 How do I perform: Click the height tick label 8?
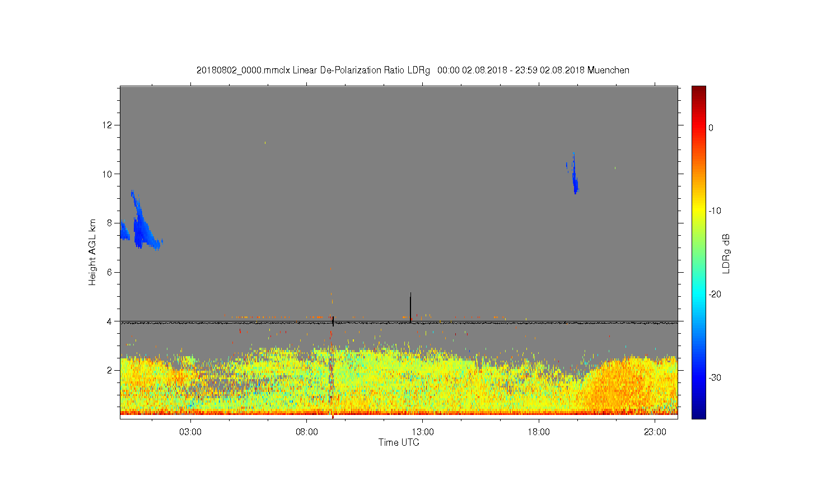tap(110, 223)
